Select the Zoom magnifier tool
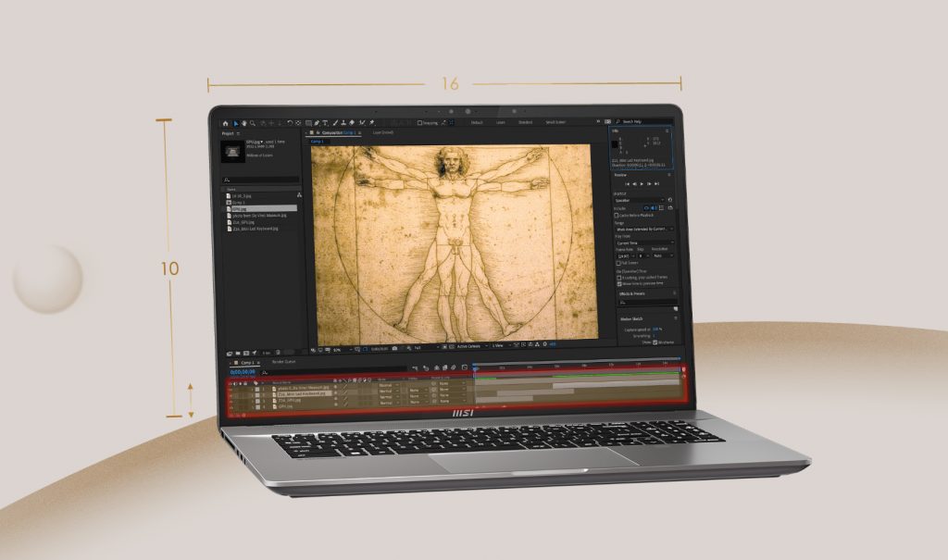This screenshot has width=948, height=560. pyautogui.click(x=253, y=123)
